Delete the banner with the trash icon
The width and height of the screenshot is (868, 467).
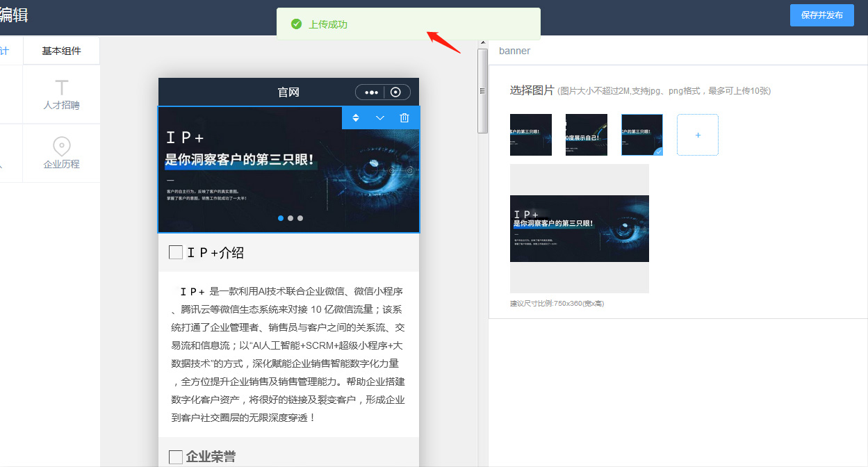(x=404, y=118)
